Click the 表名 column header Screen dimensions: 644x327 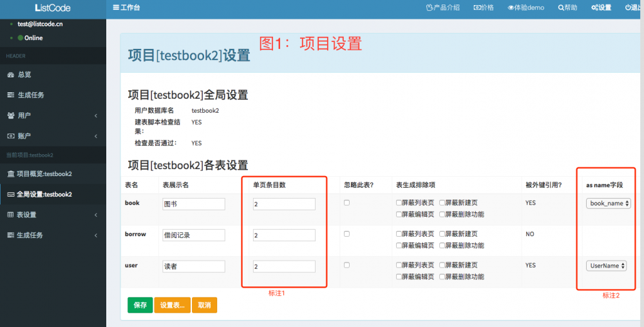(x=131, y=185)
